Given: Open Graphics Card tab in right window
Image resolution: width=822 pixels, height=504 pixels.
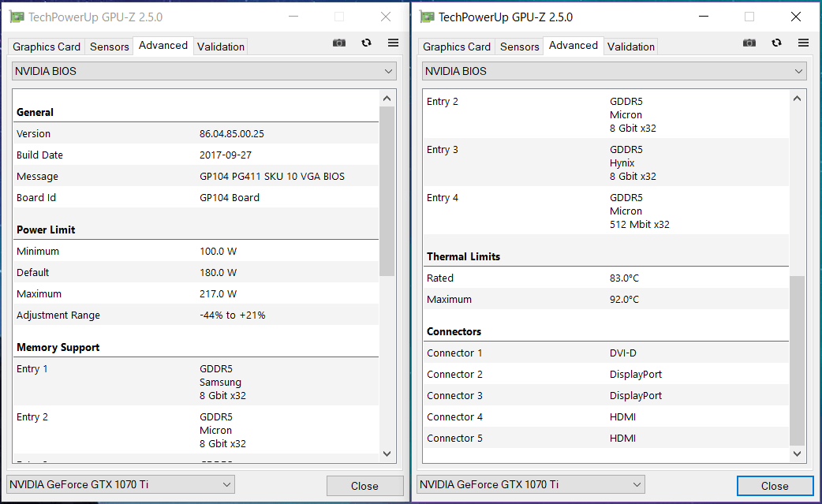Looking at the screenshot, I should (457, 47).
